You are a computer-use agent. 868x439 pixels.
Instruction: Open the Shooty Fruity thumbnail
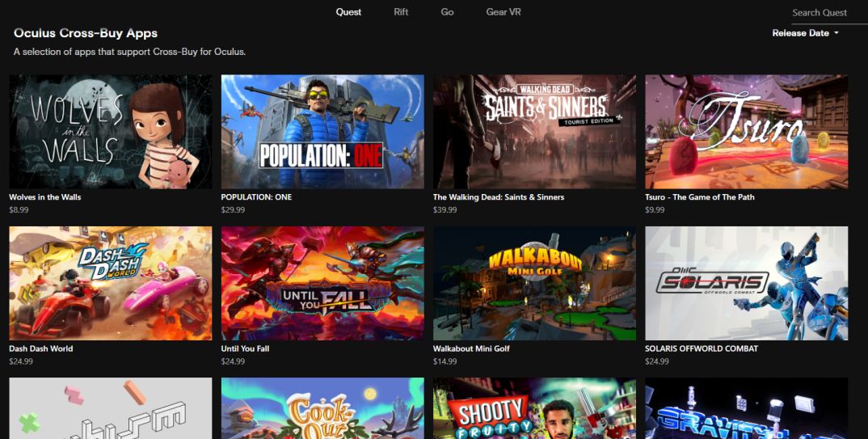pos(535,408)
